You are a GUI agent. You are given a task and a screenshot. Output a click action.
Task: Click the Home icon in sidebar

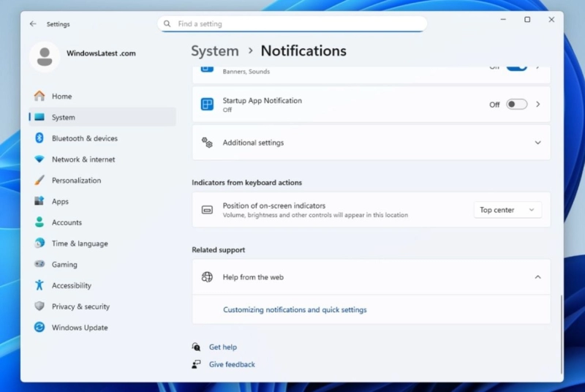(39, 96)
